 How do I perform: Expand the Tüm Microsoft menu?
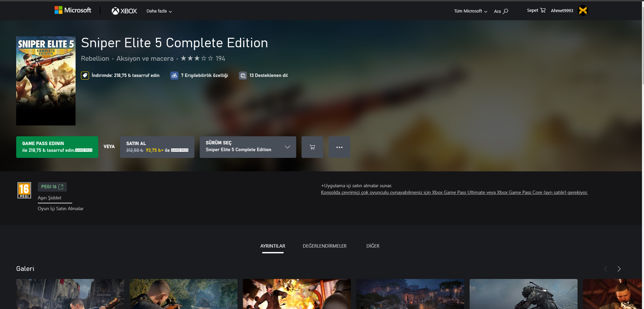[x=471, y=11]
